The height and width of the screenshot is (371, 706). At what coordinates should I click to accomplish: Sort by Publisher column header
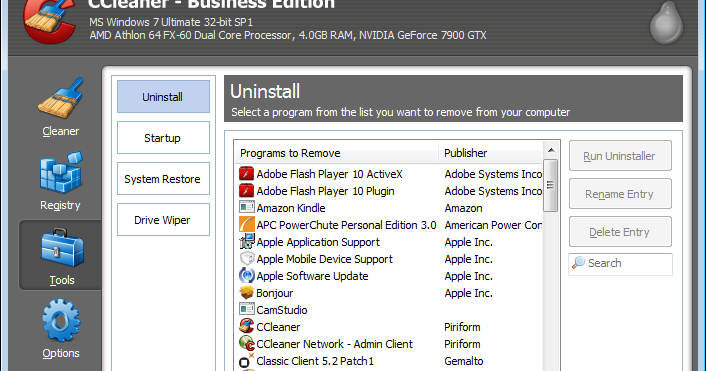point(490,153)
